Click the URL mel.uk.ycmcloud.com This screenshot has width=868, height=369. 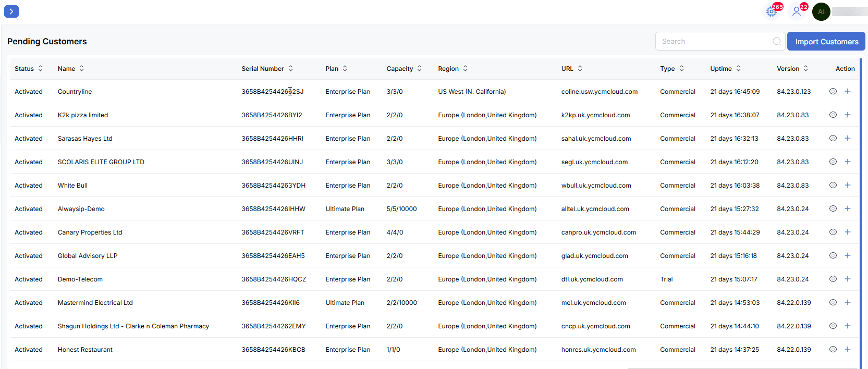[x=594, y=303]
